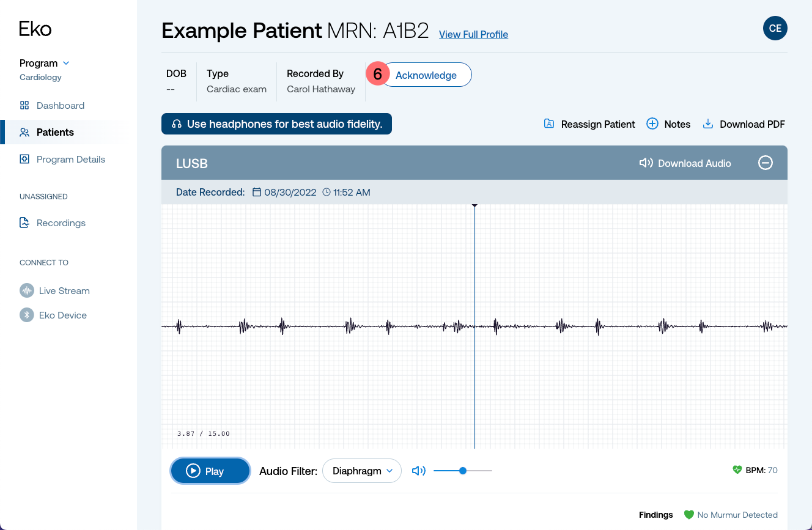This screenshot has height=530, width=812.
Task: Click the Acknowledge button
Action: coord(426,75)
